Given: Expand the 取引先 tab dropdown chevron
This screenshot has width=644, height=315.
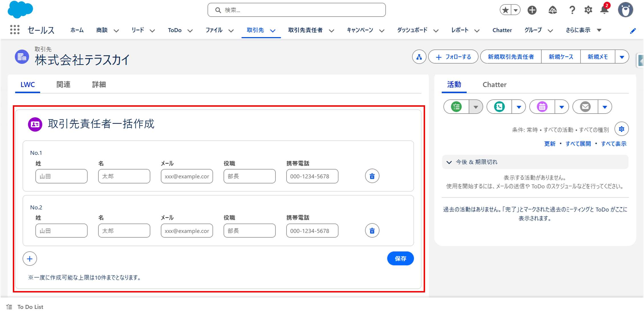Looking at the screenshot, I should tap(273, 31).
